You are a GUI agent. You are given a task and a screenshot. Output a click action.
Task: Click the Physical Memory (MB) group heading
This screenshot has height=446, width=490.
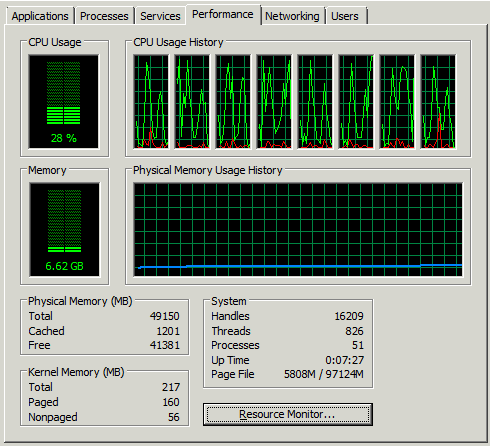(80, 301)
